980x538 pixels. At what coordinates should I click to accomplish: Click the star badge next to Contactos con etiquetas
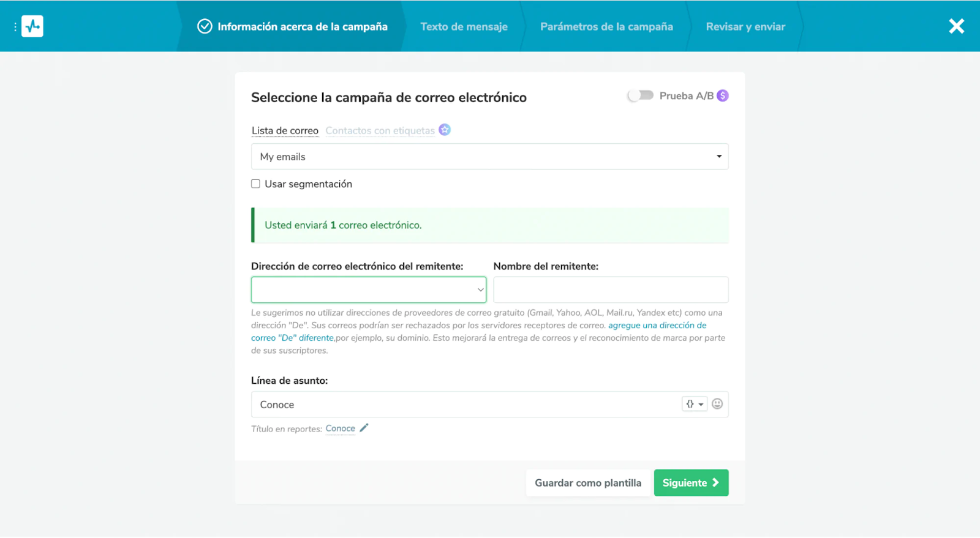[445, 130]
